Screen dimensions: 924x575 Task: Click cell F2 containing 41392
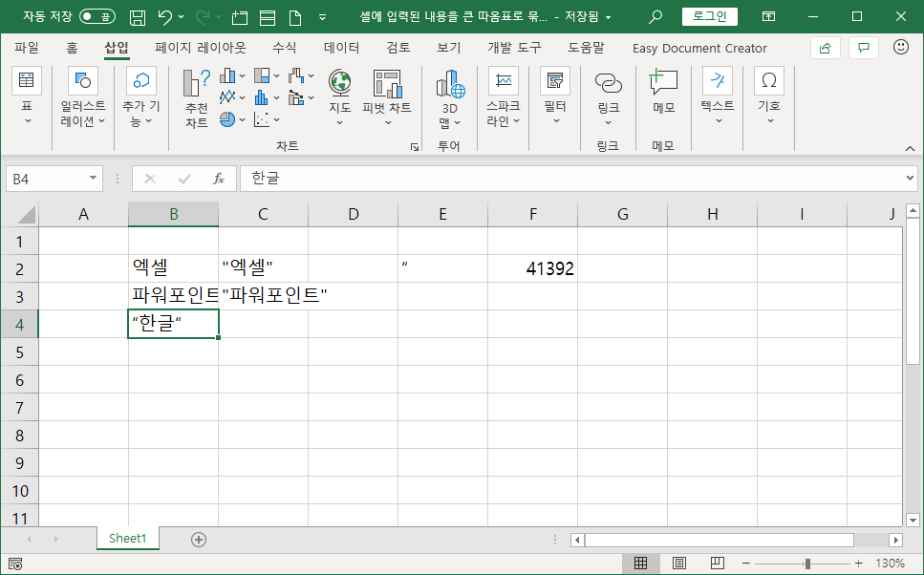[533, 268]
